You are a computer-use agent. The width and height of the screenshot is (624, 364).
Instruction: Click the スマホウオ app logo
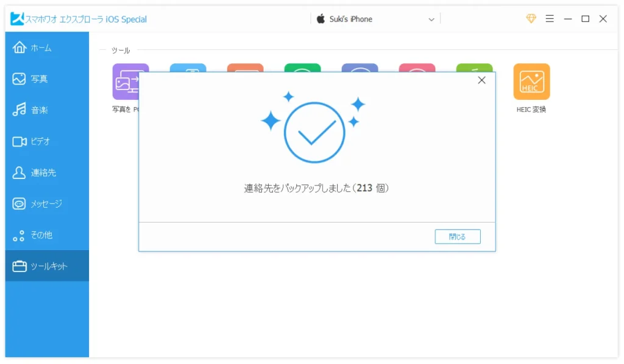click(x=17, y=19)
